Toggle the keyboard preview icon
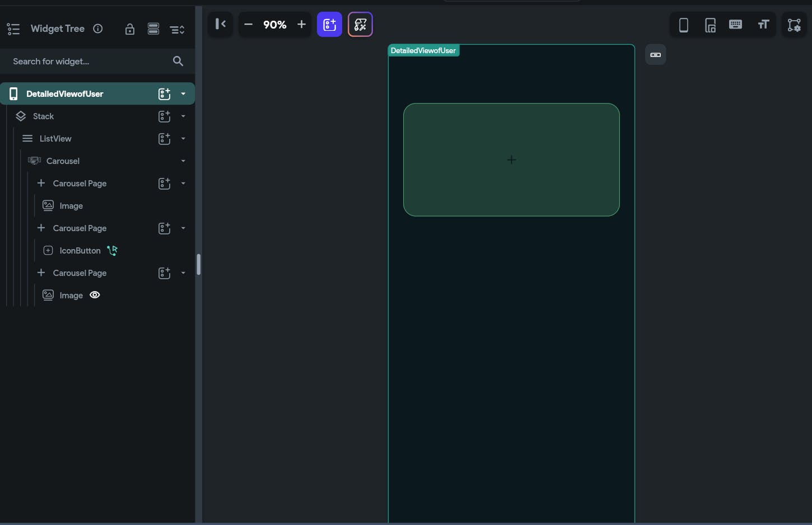Viewport: 812px width, 525px height. click(736, 25)
